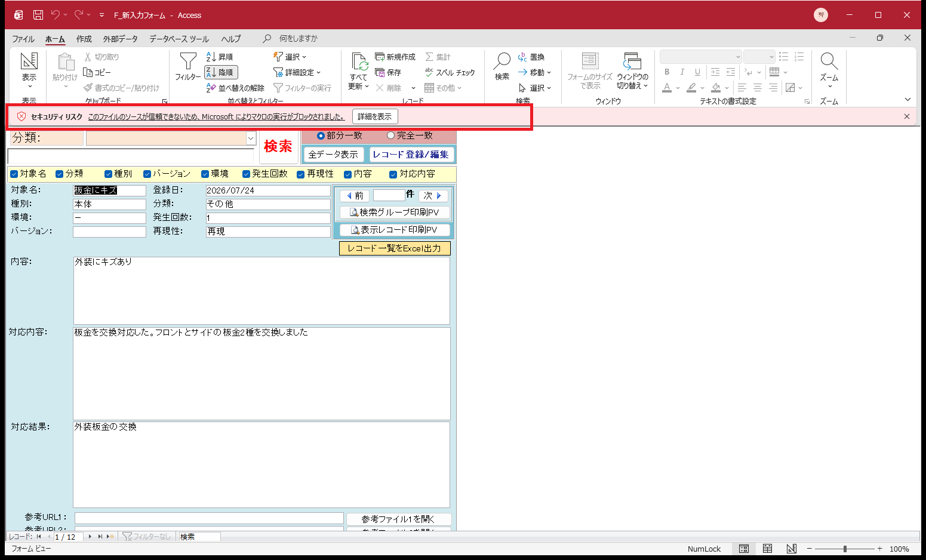Viewport: 926px width, 560px height.
Task: Create a new record with 新規作成
Action: point(395,57)
